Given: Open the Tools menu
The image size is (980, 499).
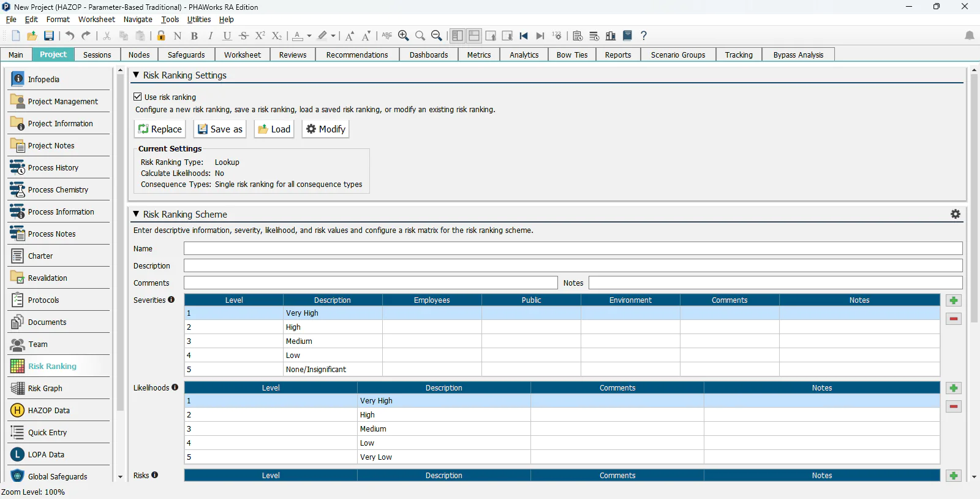Looking at the screenshot, I should (x=170, y=20).
